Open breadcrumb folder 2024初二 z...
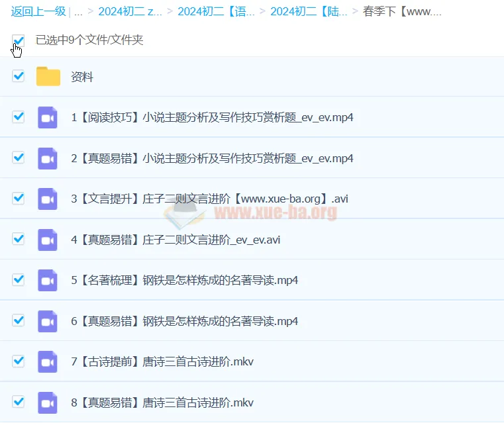The width and height of the screenshot is (504, 425). click(x=130, y=11)
